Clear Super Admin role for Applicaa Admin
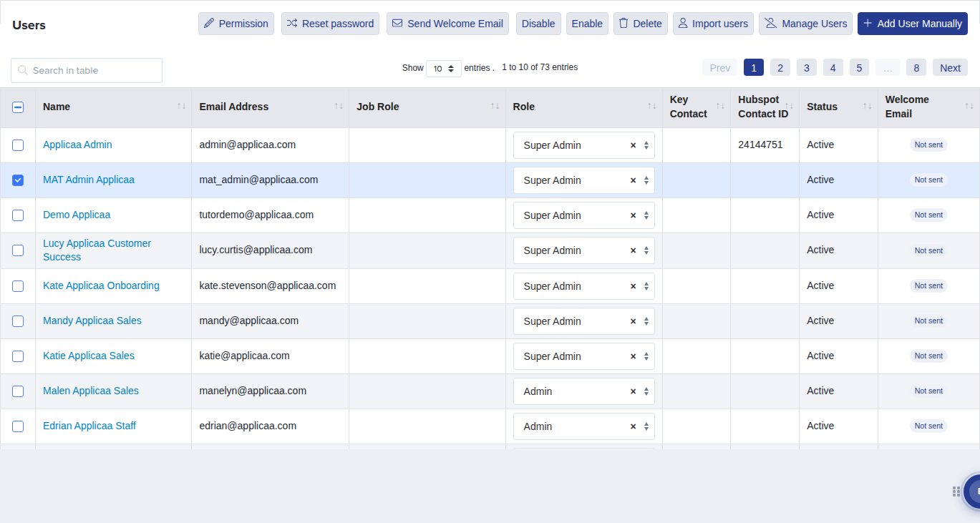 pos(633,145)
